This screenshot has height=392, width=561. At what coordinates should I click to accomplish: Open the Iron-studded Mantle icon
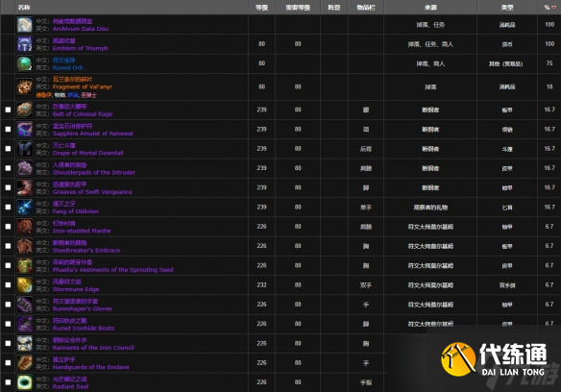(25, 227)
